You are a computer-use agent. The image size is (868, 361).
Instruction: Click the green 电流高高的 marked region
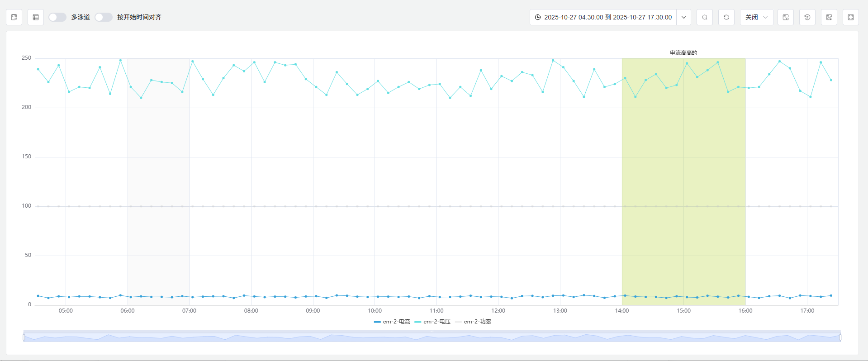coord(683,181)
